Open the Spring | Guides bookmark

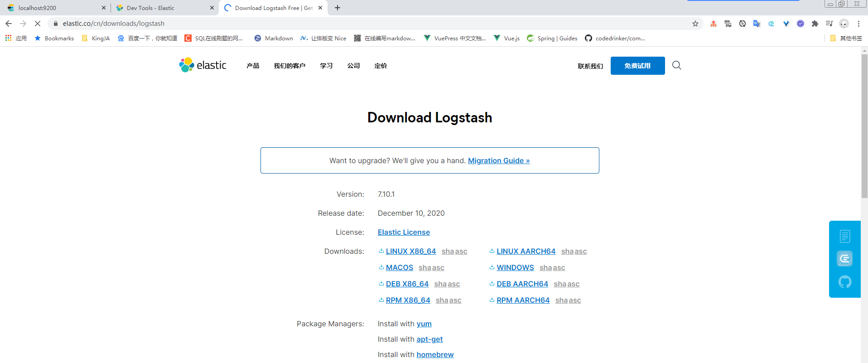coord(552,38)
